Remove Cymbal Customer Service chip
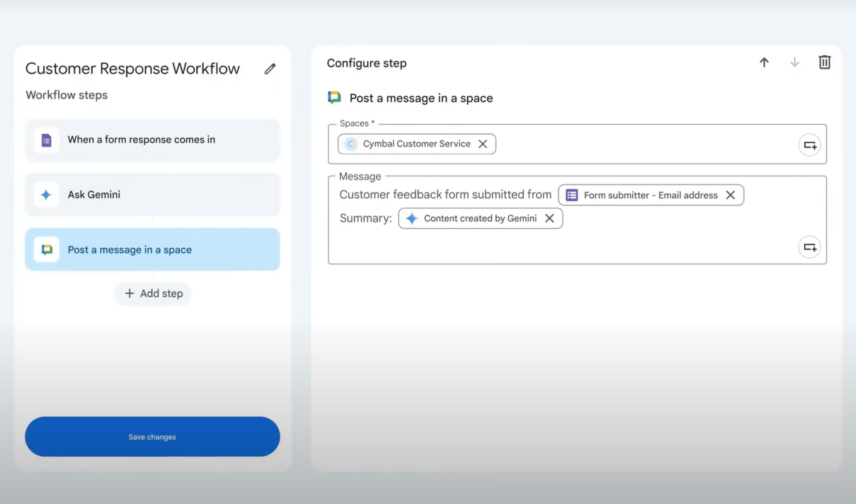 [482, 144]
